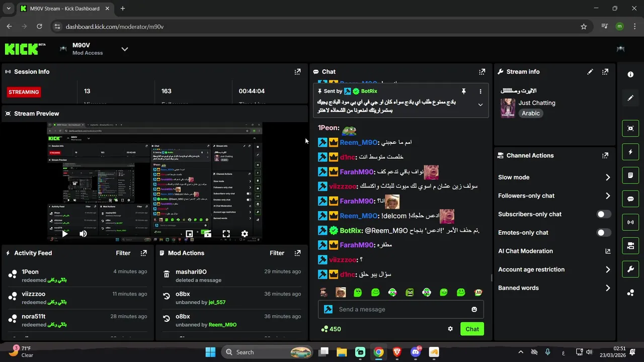Click the profile avatar at top right

[620, 49]
